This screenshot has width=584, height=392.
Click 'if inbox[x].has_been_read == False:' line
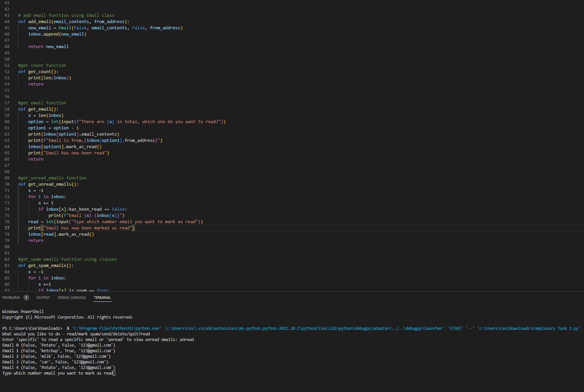(83, 209)
